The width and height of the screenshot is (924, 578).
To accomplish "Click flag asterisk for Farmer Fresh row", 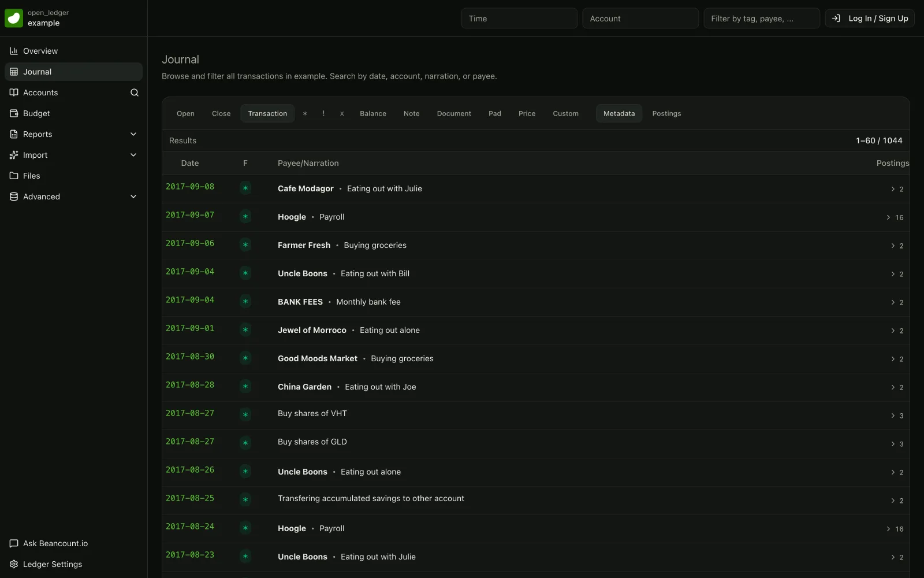I will [x=245, y=245].
